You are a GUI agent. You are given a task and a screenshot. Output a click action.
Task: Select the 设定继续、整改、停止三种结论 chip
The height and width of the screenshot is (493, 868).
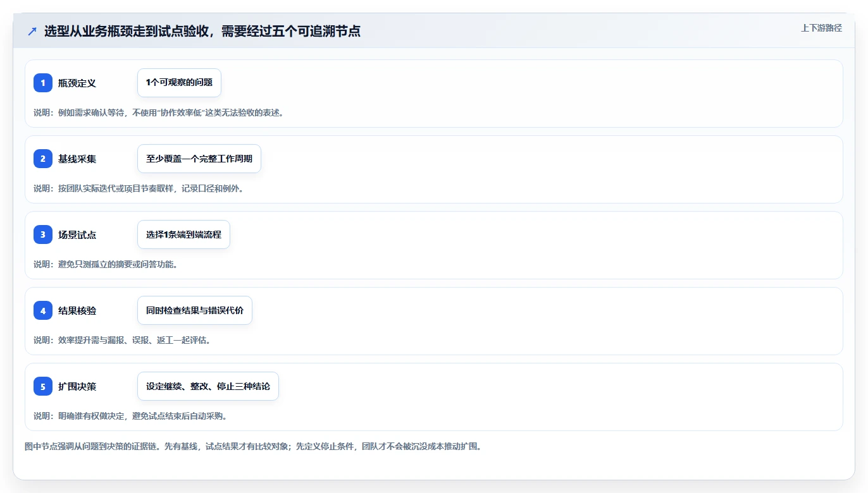click(208, 386)
